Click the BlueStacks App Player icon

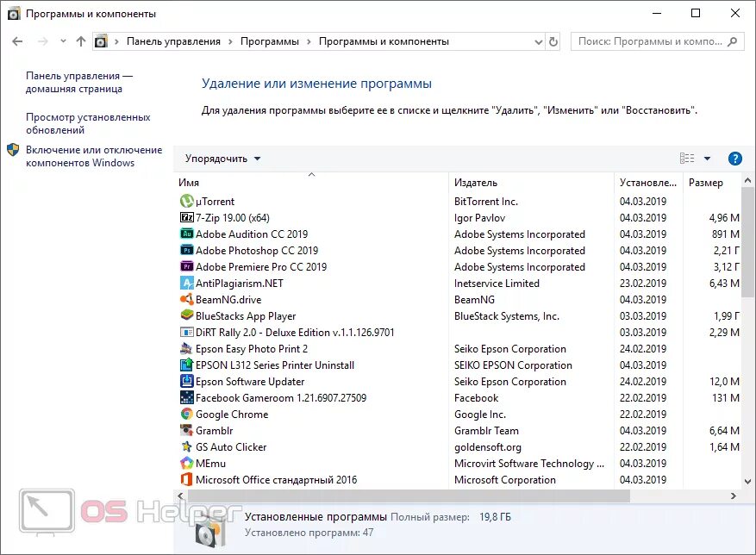(x=186, y=315)
